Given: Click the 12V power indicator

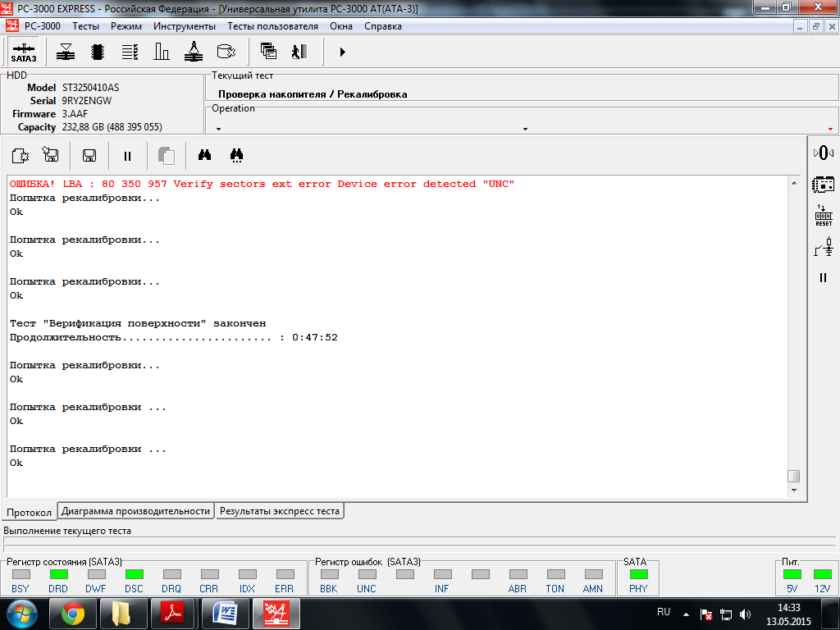Looking at the screenshot, I should 822,574.
